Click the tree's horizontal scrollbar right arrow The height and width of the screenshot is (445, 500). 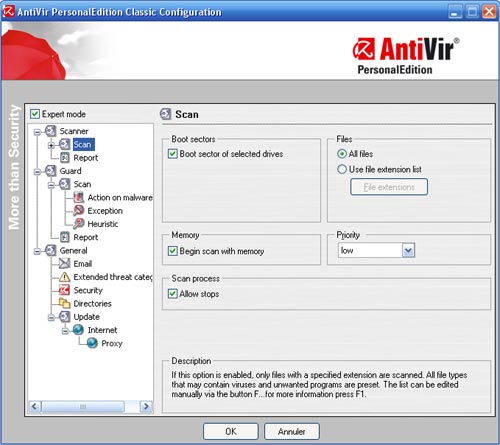coord(146,406)
